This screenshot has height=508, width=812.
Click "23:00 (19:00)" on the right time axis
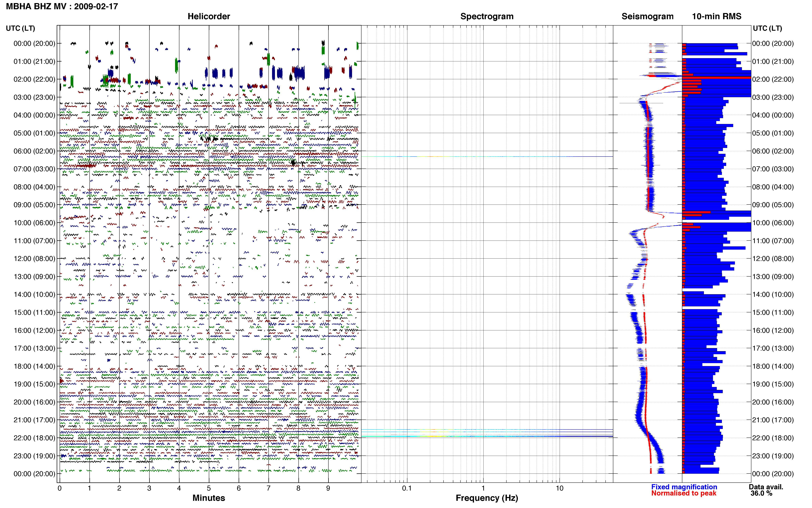[x=773, y=456]
